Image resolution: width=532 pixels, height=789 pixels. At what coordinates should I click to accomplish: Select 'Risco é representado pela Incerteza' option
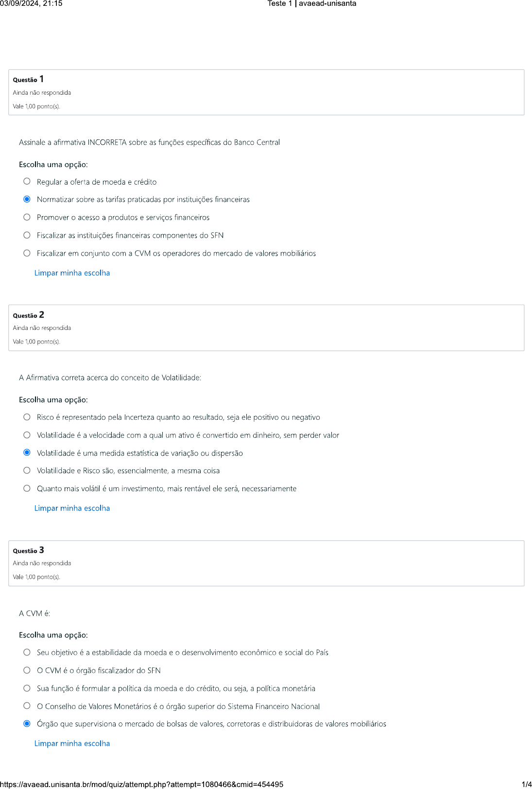[27, 417]
